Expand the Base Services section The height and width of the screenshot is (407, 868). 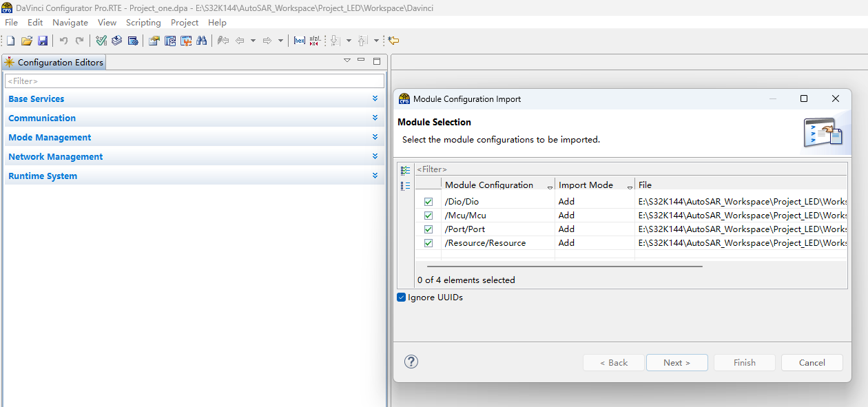pos(375,99)
